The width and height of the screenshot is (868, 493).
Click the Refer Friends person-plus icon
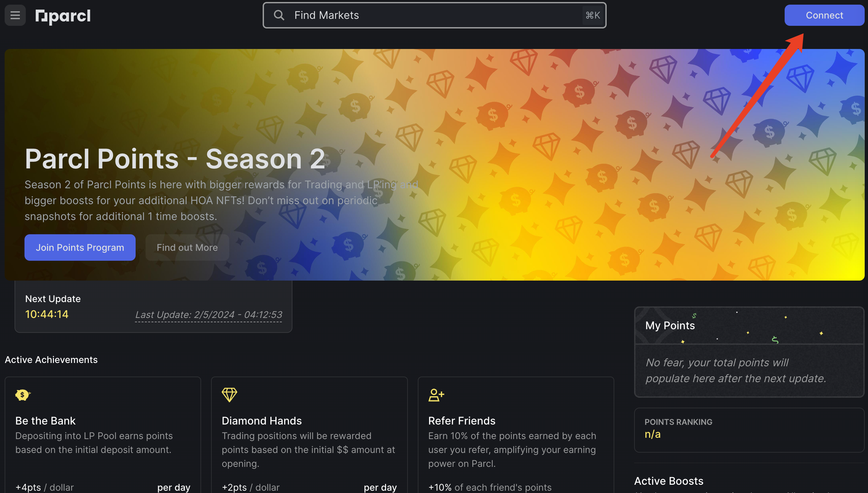point(436,395)
